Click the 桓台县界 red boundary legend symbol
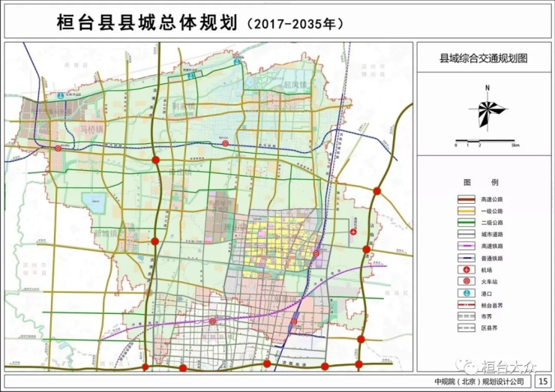555x392 pixels. [x=466, y=305]
